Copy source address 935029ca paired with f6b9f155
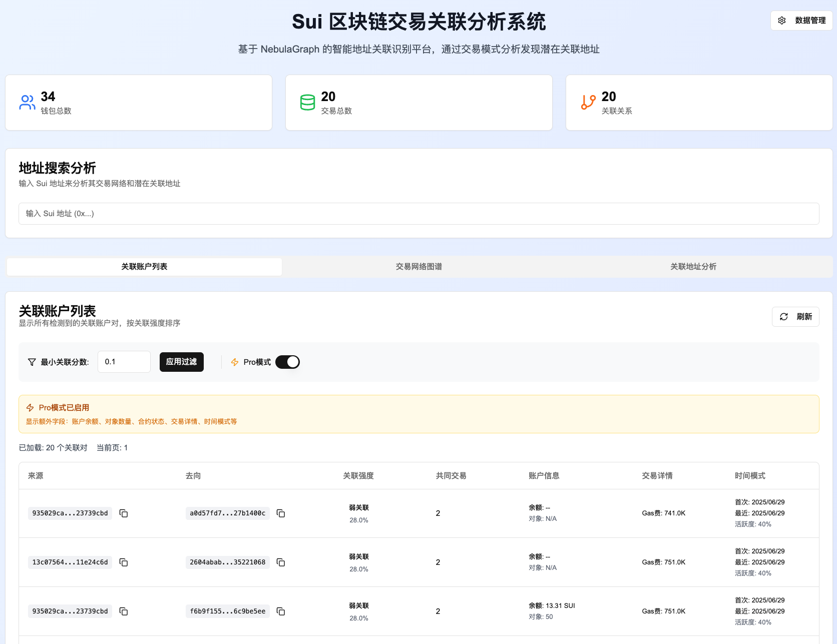The height and width of the screenshot is (644, 837). [x=124, y=611]
